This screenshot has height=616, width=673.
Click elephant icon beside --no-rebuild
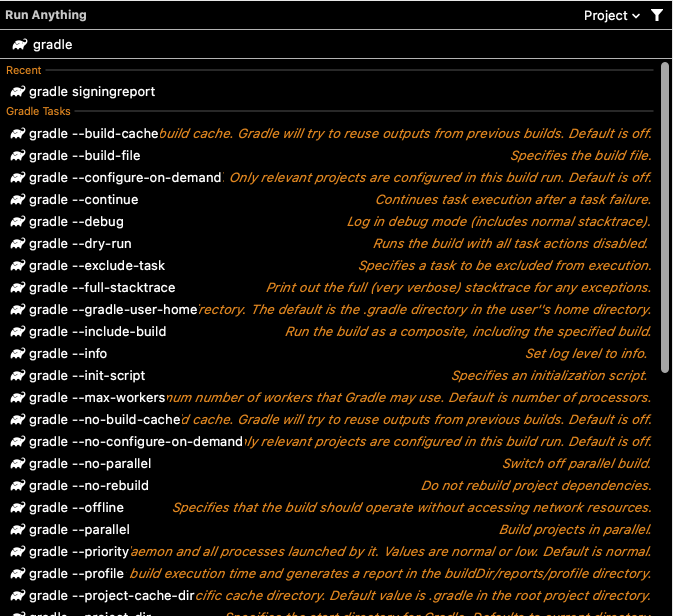(18, 485)
